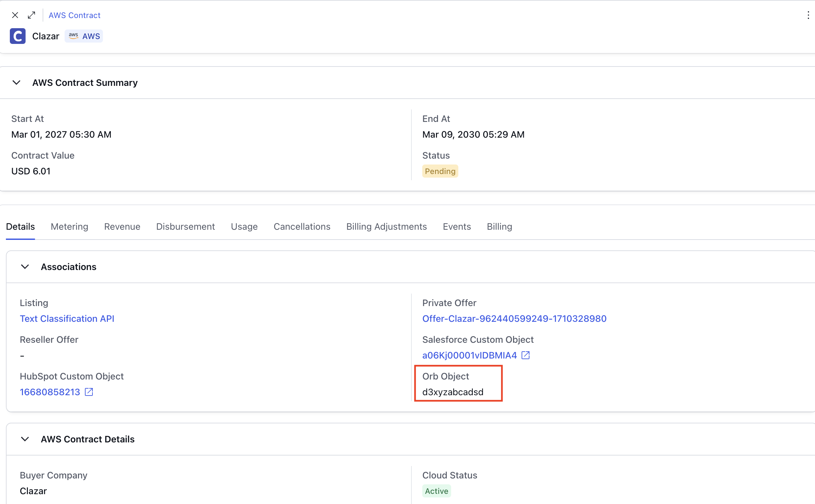The height and width of the screenshot is (504, 815).
Task: Collapse the AWS Contract Details section
Action: coord(25,439)
